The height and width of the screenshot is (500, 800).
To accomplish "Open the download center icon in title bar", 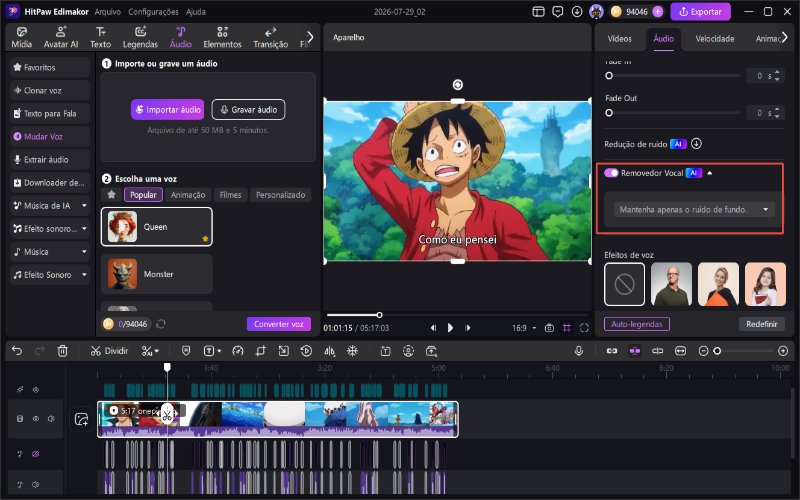I will point(577,11).
